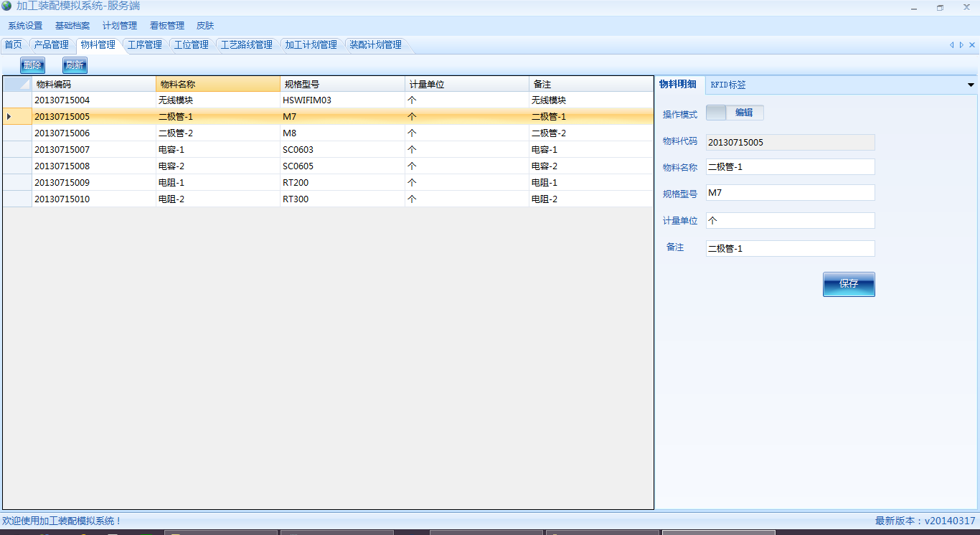Viewport: 980px width, 535px height.
Task: Open the 计划管理 menu
Action: [x=120, y=26]
